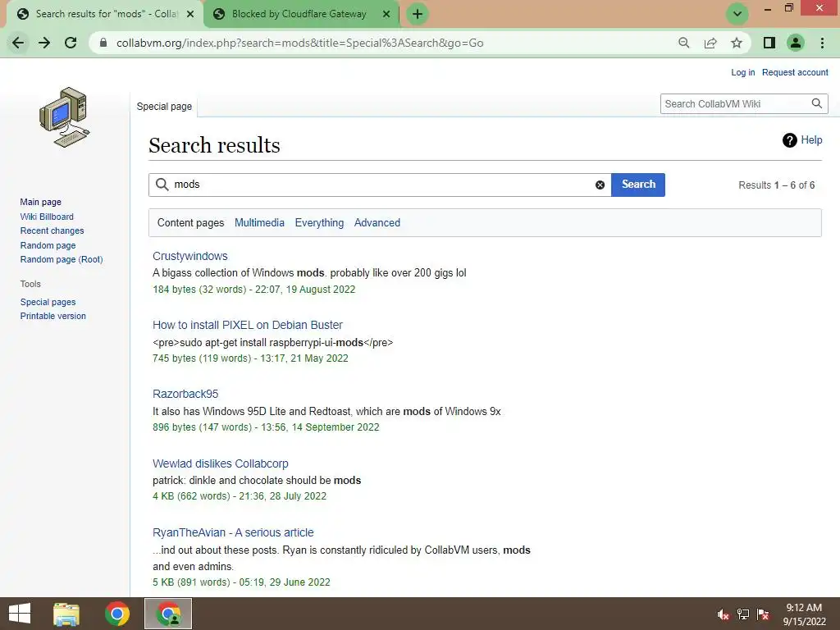Open Advanced search options
This screenshot has width=840, height=630.
(x=377, y=223)
